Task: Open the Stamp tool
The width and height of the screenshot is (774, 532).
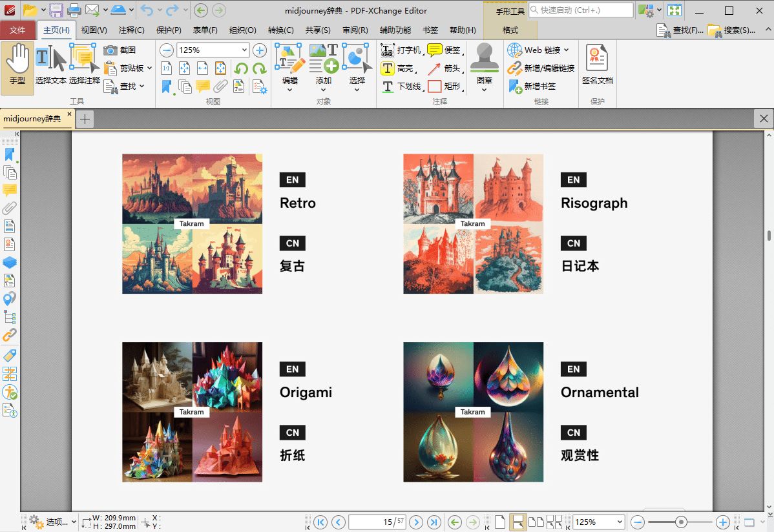Action: [484, 67]
